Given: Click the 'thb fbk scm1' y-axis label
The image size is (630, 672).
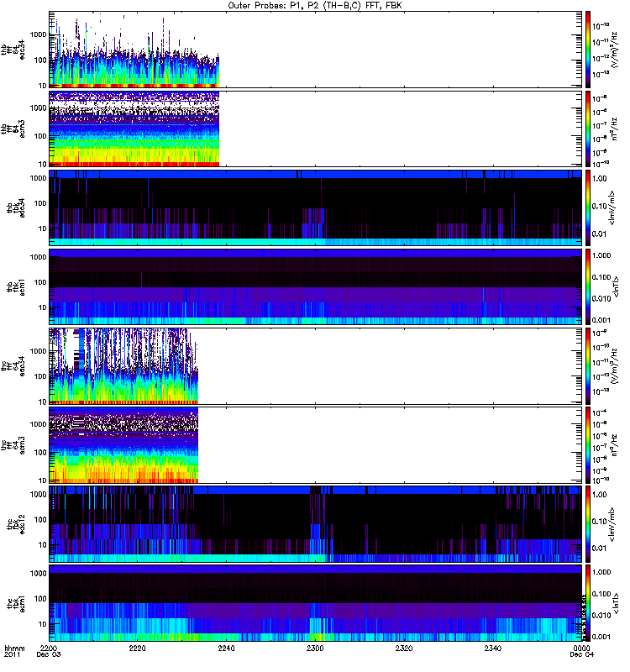Looking at the screenshot, I should [x=16, y=286].
